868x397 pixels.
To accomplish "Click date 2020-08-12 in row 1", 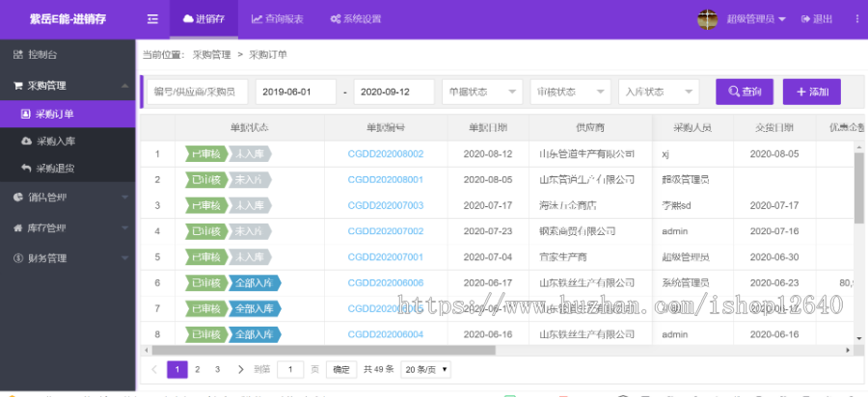I will pos(488,154).
